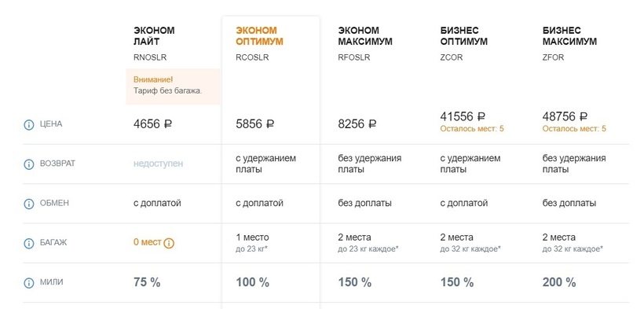Click the 4656 ₽ price
This screenshot has width=644, height=309.
pos(152,124)
